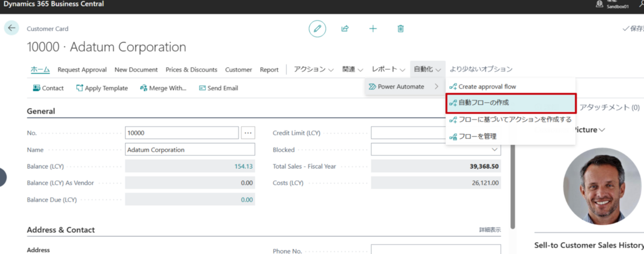
Task: Click the Customer Card caption
Action: click(48, 29)
